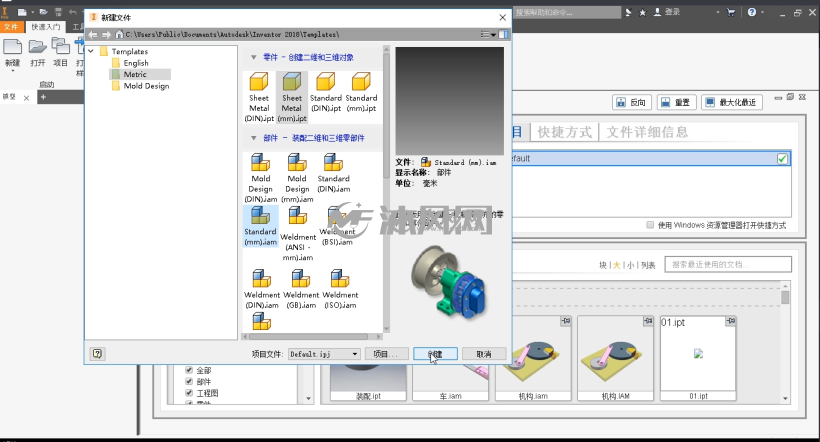The width and height of the screenshot is (820, 442).
Task: Toggle the pin on the 01.ipt thumbnail
Action: [x=731, y=321]
